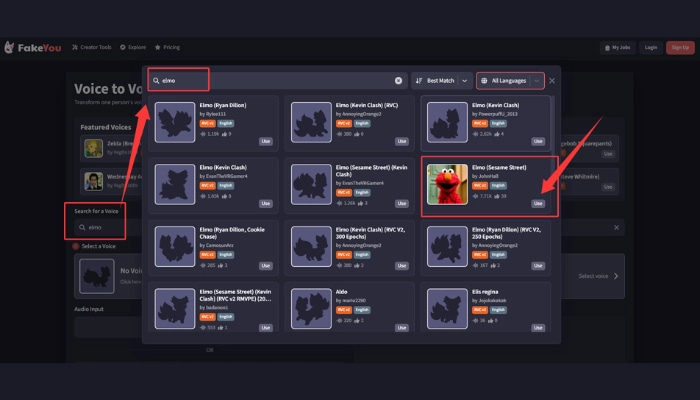
Task: Use the Elmo (Sesame Street) JohnHall voice
Action: tap(538, 203)
